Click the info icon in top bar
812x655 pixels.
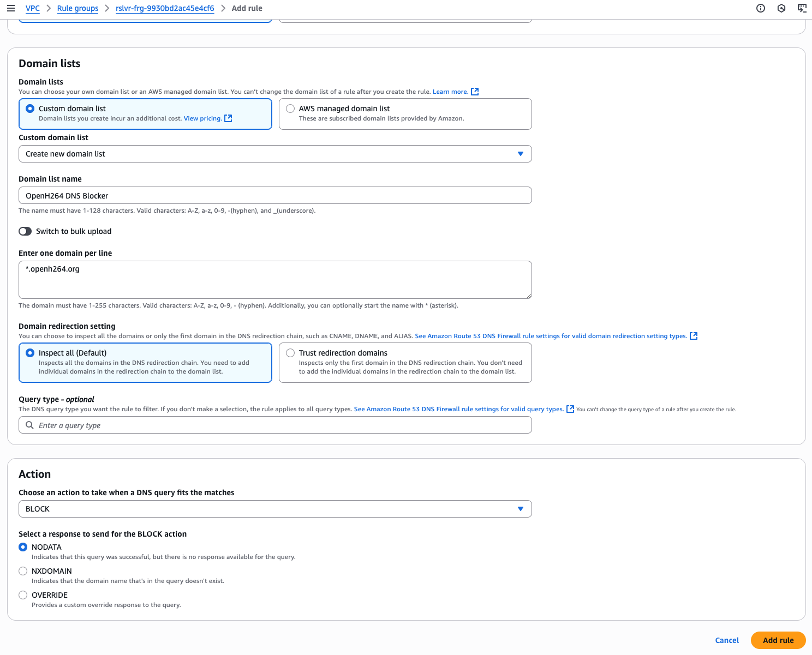(x=760, y=8)
